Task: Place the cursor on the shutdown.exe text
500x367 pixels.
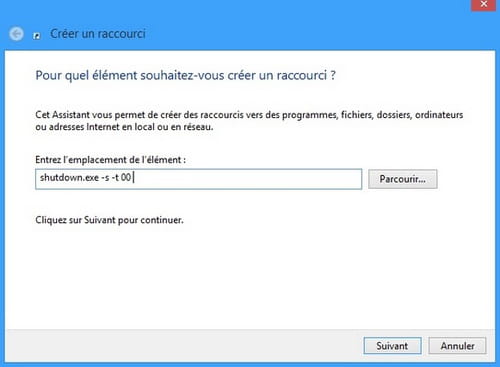Action: coord(69,177)
